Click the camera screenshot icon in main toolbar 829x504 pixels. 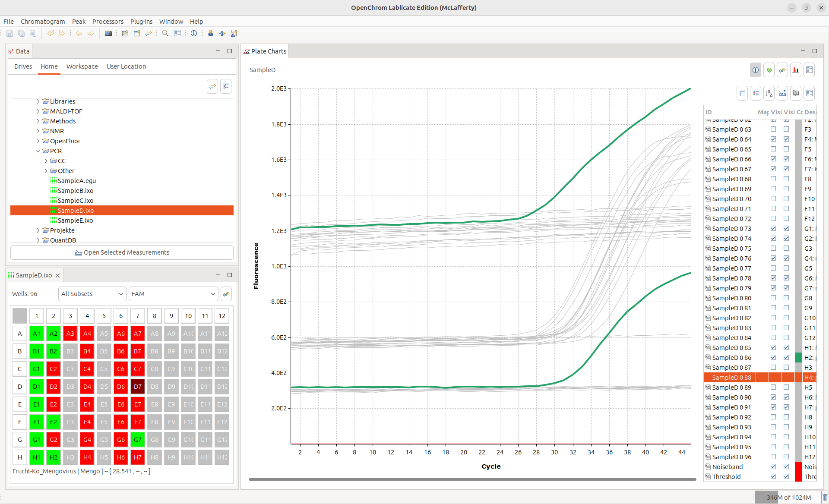tap(108, 33)
